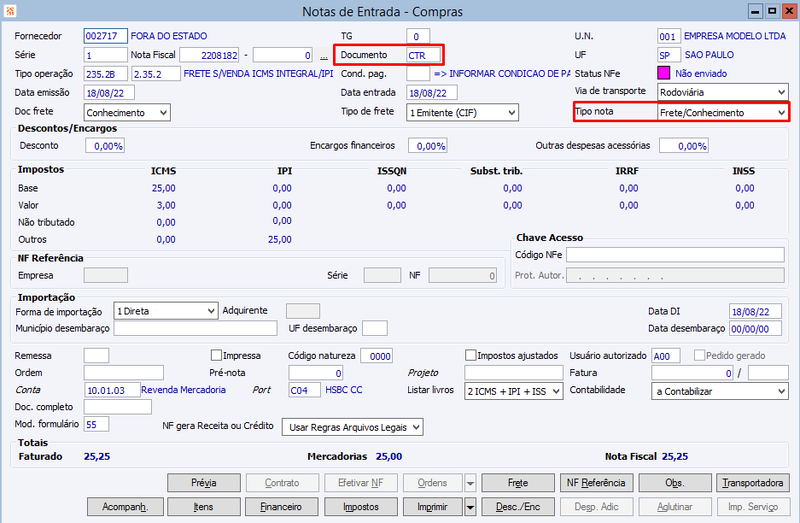800x523 pixels.
Task: Open the Financeiro button
Action: [x=282, y=507]
